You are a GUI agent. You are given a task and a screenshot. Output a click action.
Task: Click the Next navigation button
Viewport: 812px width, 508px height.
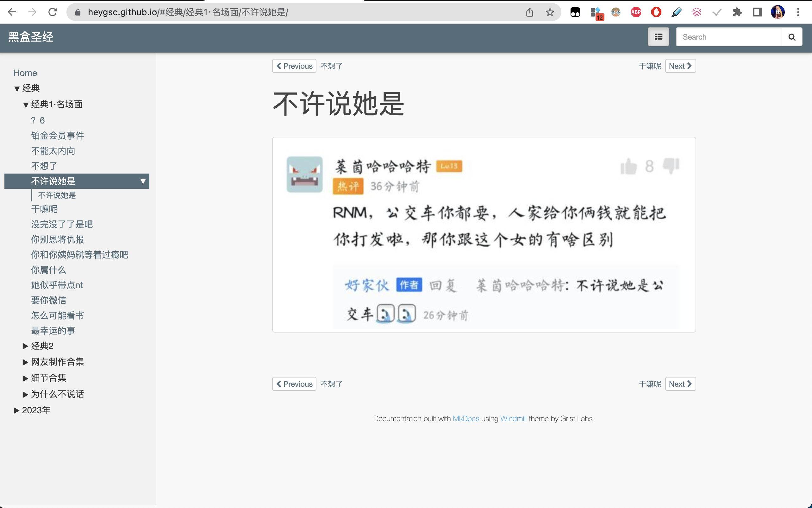(680, 66)
